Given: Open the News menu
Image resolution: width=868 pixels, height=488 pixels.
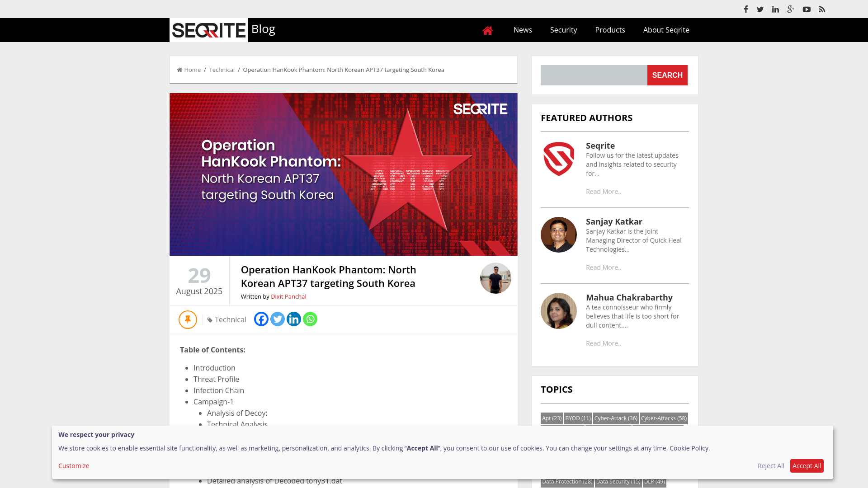Looking at the screenshot, I should click(x=523, y=30).
